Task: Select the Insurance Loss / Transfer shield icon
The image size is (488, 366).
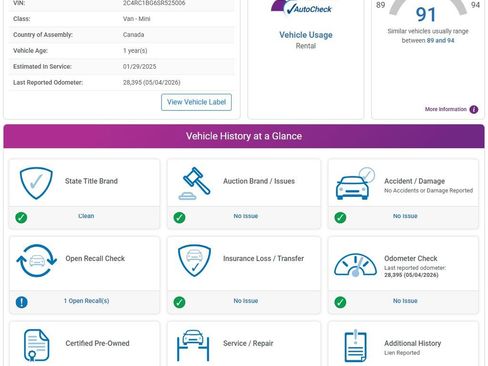Action: 194,261
